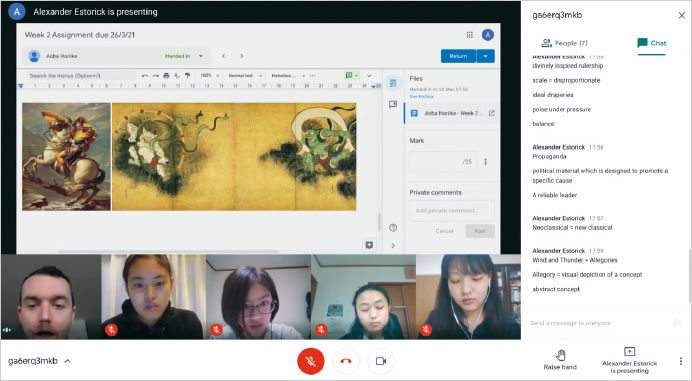Image resolution: width=692 pixels, height=381 pixels.
Task: Open the editing mode dropdown arrow beside the green icon
Action: (357, 75)
